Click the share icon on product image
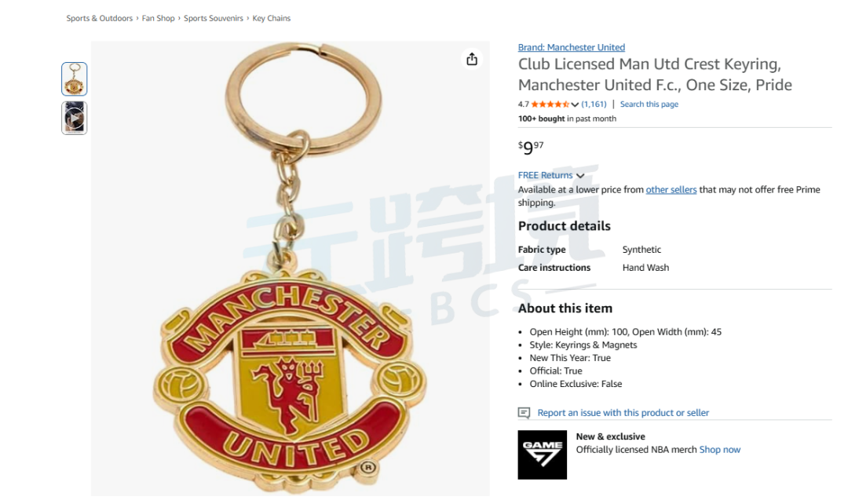Image resolution: width=848 pixels, height=504 pixels. click(472, 59)
